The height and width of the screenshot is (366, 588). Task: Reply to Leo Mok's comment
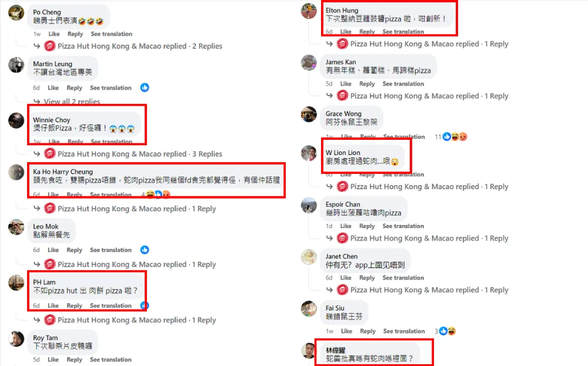click(74, 250)
